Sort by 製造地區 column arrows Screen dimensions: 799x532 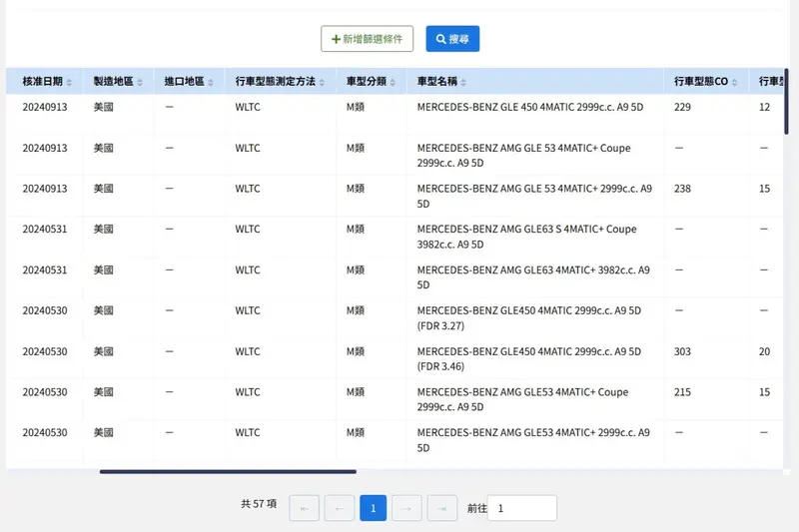140,82
